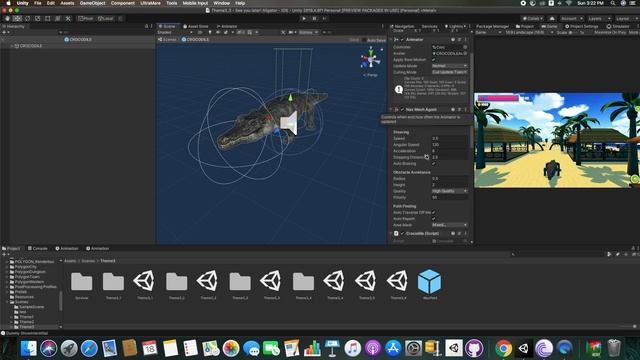Screen dimensions: 640x360
Task: Select CROCODILE row in Hierarchy
Action: click(78, 46)
